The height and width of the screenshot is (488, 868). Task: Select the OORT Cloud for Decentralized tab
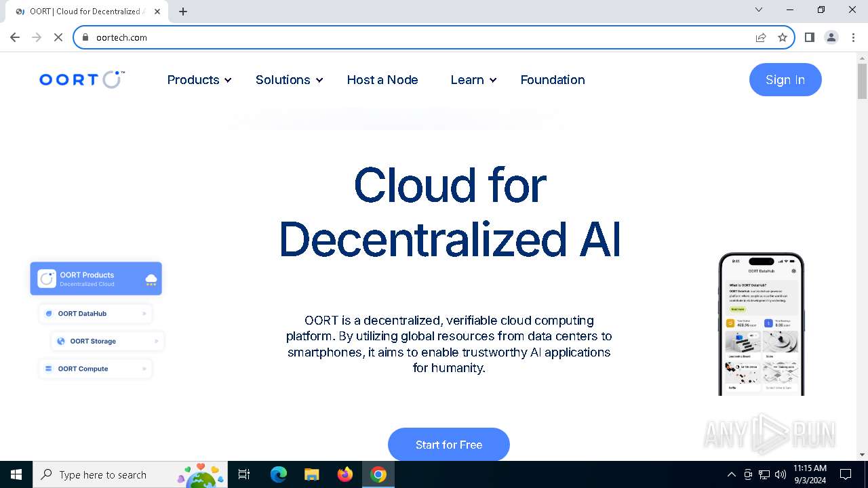point(87,12)
